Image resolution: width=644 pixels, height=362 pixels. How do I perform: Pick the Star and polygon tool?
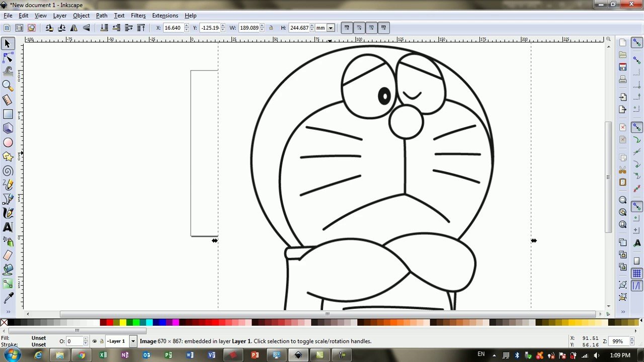pos(8,157)
